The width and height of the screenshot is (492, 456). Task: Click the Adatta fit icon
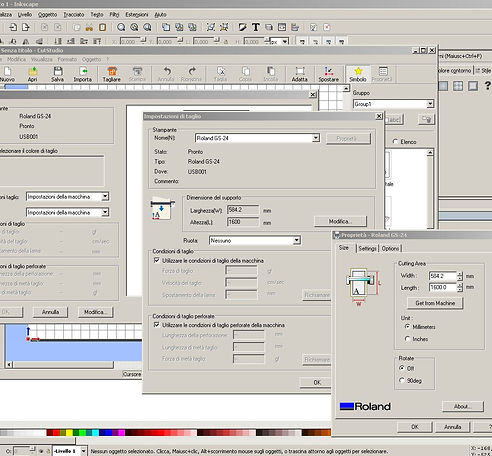coord(300,71)
